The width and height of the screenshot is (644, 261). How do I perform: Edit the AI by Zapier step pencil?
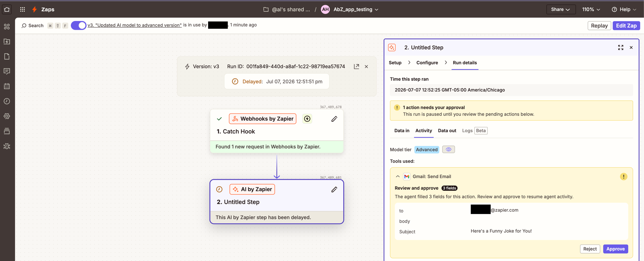click(x=334, y=189)
